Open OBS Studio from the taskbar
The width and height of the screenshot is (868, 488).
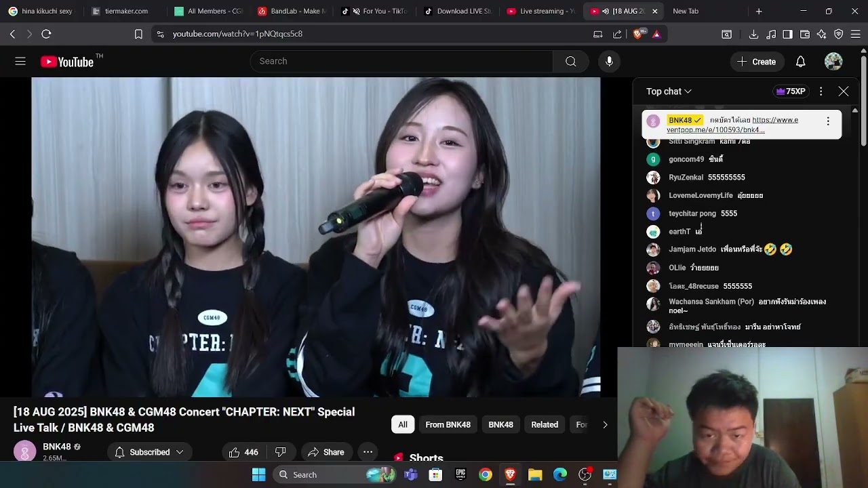point(585,474)
